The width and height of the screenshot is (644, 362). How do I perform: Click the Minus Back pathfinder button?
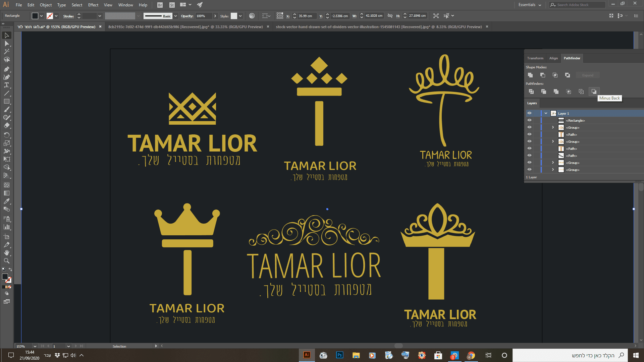click(x=594, y=92)
